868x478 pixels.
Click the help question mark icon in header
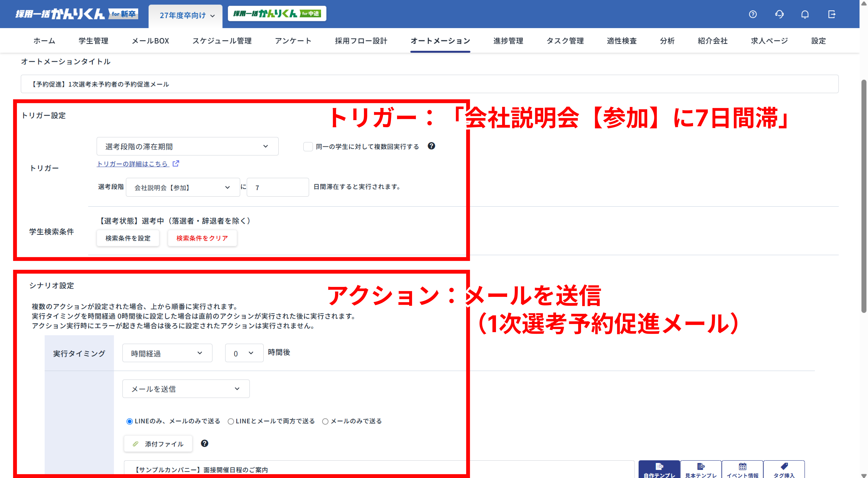(752, 14)
